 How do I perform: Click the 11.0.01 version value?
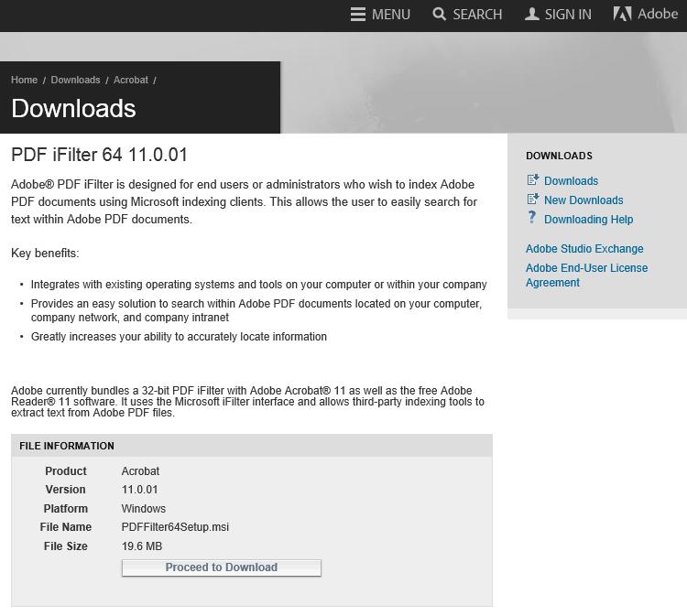139,490
